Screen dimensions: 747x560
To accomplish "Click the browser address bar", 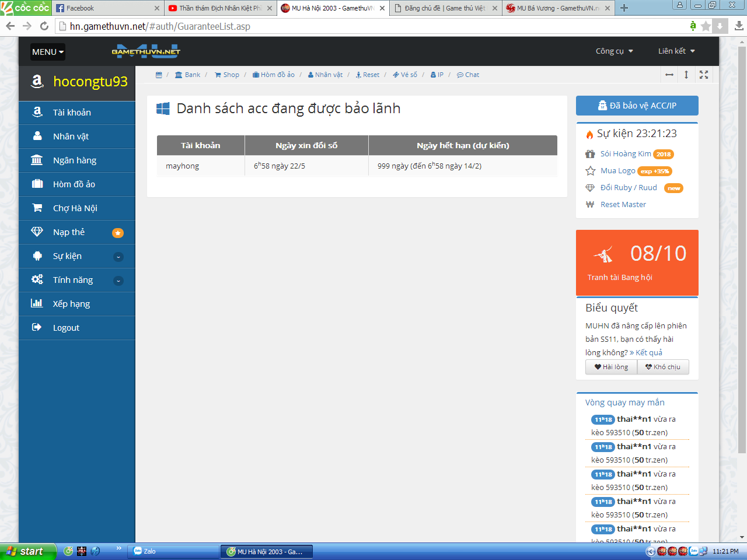I will click(x=373, y=26).
